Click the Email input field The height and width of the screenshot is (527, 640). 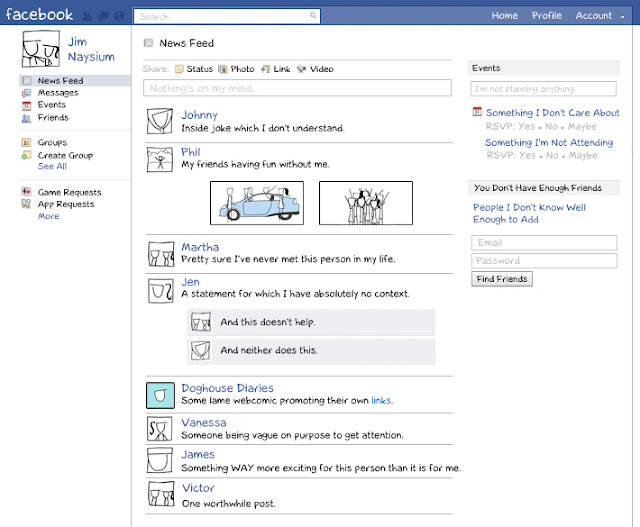[x=544, y=242]
